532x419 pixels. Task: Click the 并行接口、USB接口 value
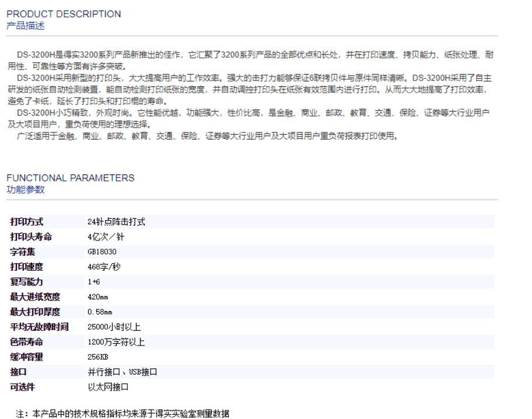(x=122, y=372)
